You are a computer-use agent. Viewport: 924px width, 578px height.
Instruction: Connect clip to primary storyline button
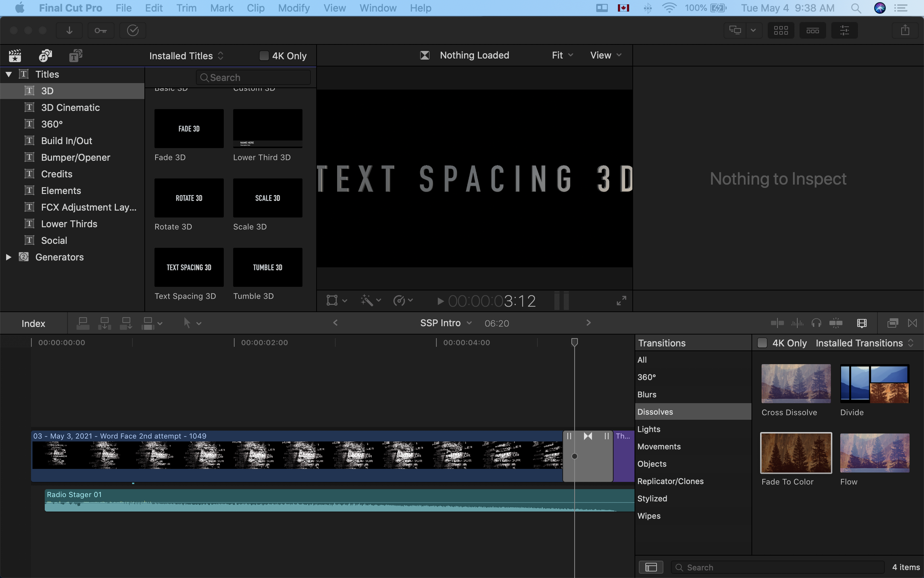click(x=83, y=323)
